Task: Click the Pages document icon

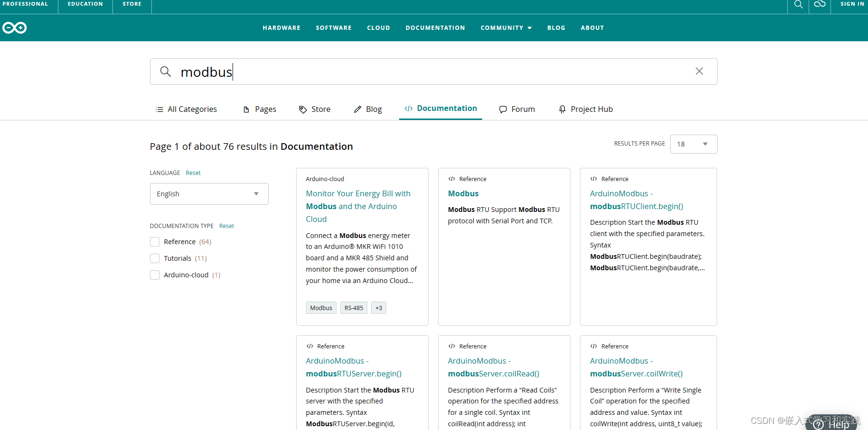Action: coord(246,110)
